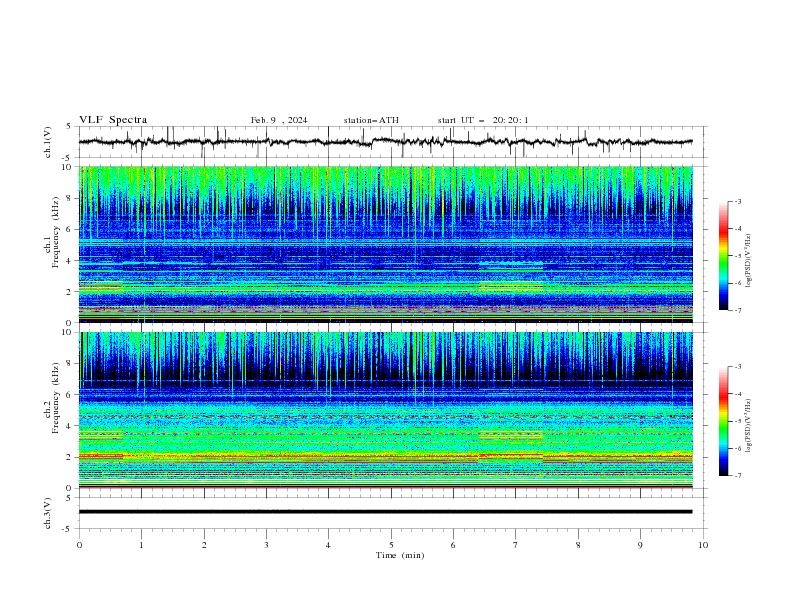Click time axis tick label "2"

pos(204,545)
